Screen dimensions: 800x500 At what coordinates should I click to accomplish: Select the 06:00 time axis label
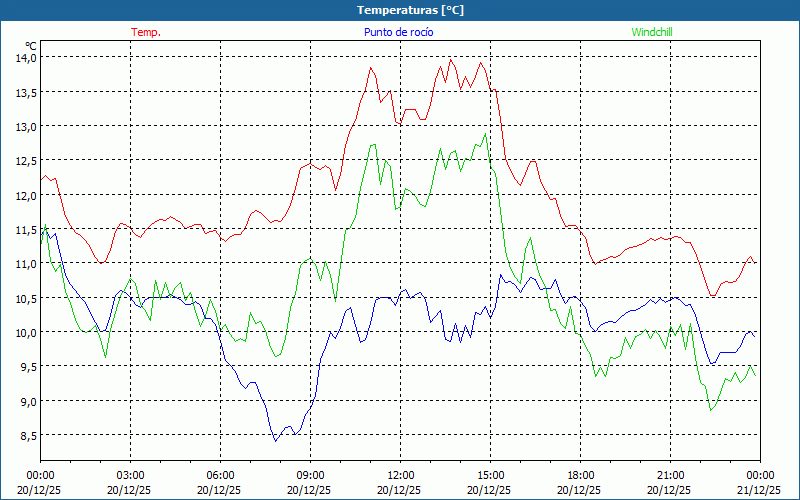click(x=221, y=475)
